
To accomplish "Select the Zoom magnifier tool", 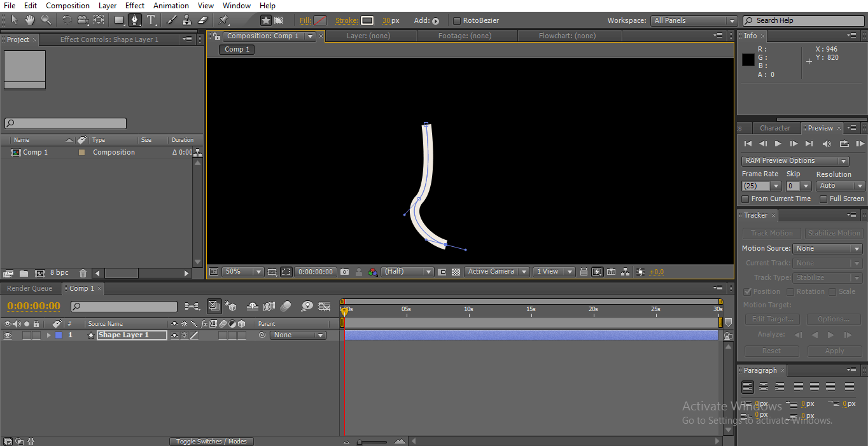I will (46, 20).
